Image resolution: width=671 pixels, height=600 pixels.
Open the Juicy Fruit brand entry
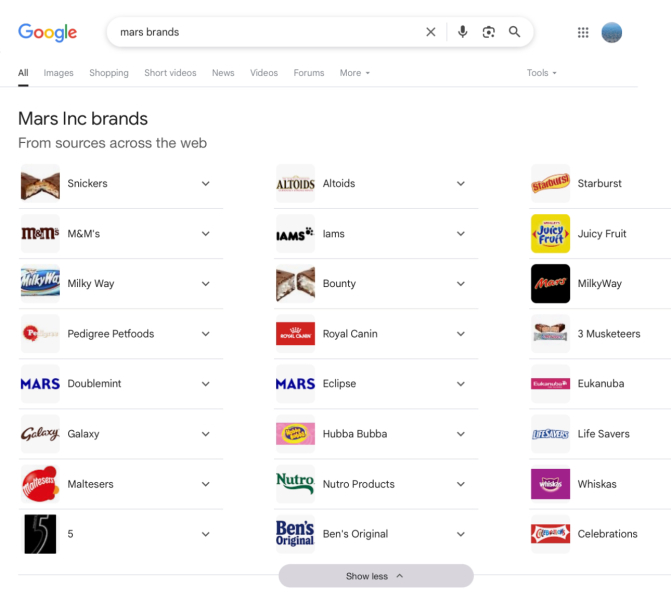[x=600, y=234]
